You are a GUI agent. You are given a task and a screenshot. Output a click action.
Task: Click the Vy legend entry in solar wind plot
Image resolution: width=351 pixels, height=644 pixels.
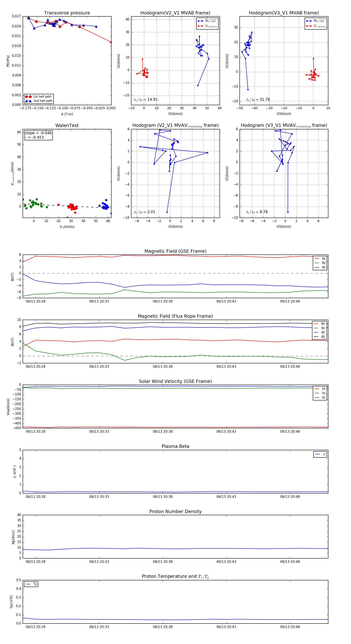click(320, 393)
